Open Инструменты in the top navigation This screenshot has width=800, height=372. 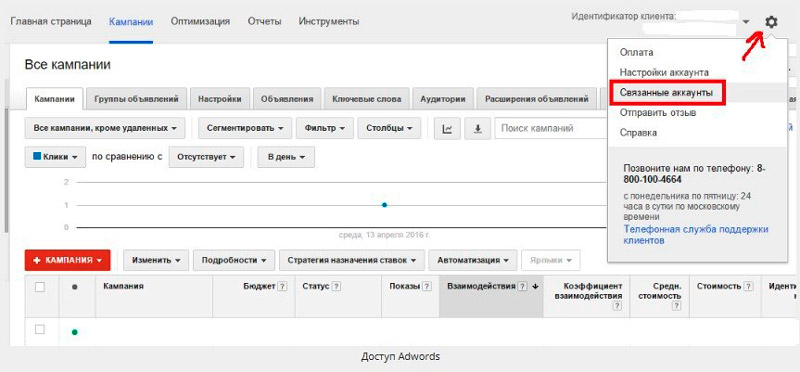click(329, 21)
